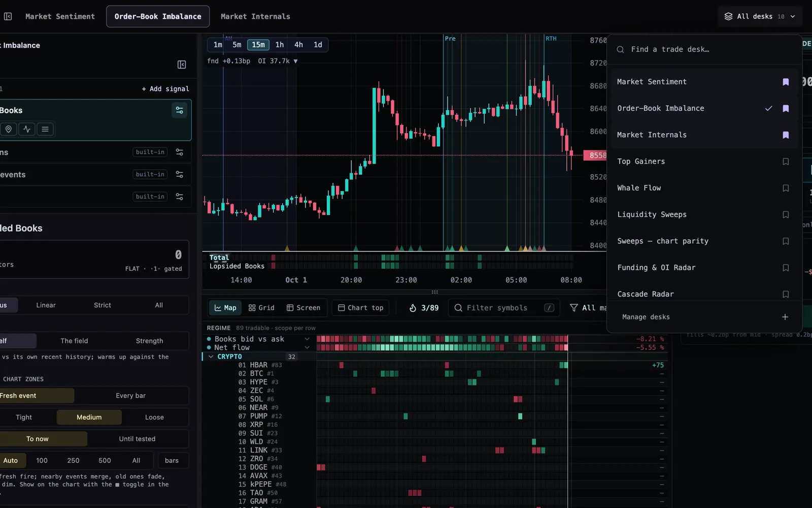Expand the Books bid vs ask row chevron
The height and width of the screenshot is (508, 812).
(307, 339)
